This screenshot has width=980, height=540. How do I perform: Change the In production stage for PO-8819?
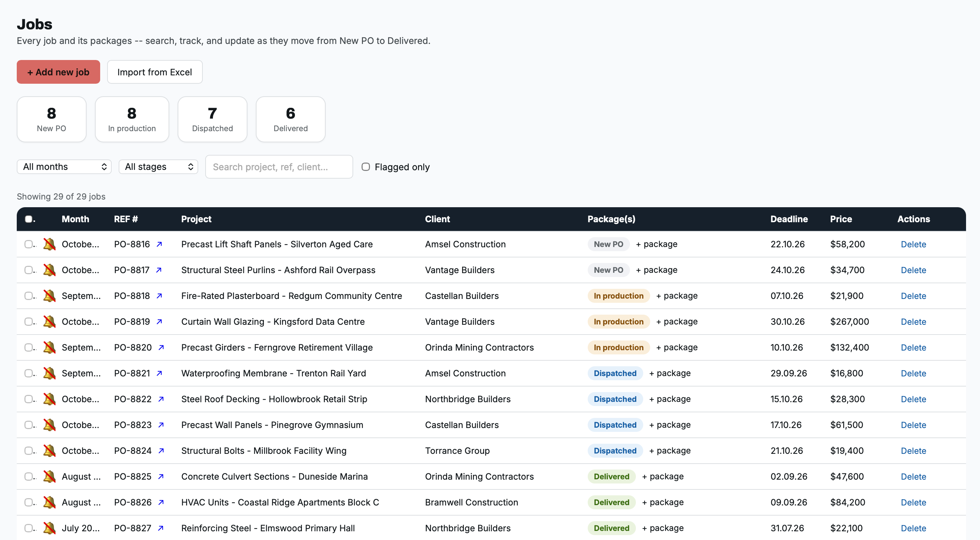(x=618, y=322)
